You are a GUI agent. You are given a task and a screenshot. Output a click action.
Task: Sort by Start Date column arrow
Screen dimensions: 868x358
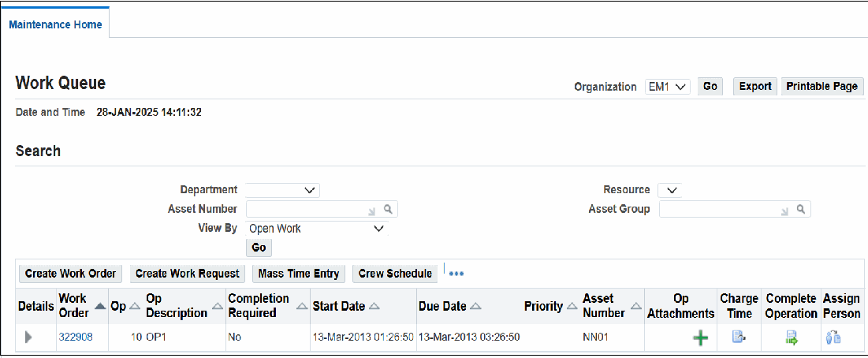[x=374, y=306]
